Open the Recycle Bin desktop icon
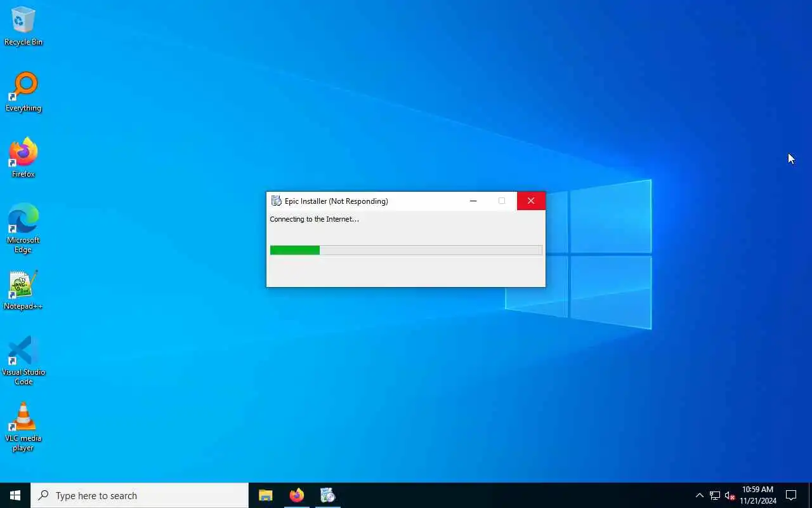The height and width of the screenshot is (508, 812). 23,27
